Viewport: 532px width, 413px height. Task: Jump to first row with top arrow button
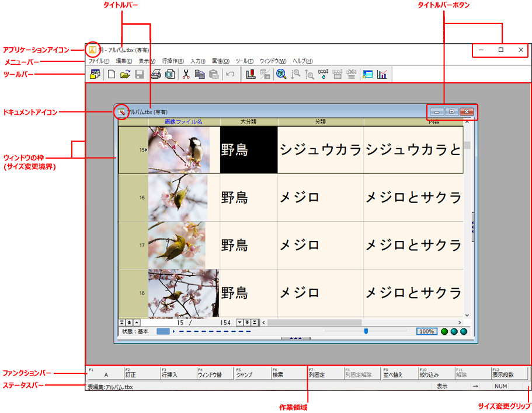coord(122,322)
